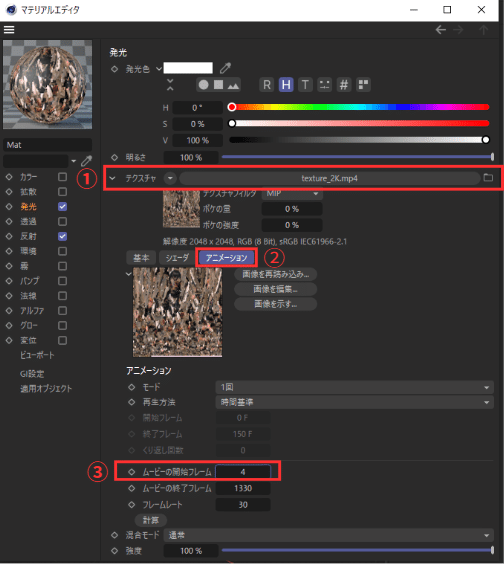Click white 発光色 color swatch
504x564 pixels.
(x=188, y=68)
